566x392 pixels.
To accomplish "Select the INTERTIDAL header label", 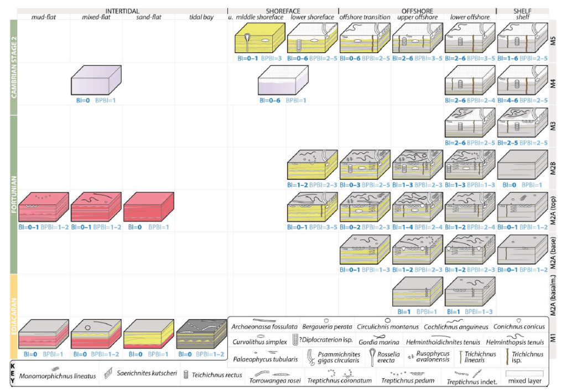I will 122,10.
